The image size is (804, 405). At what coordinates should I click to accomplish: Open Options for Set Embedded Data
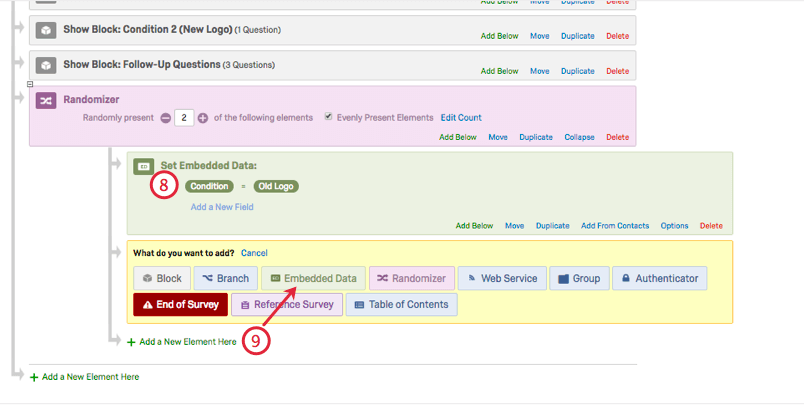[x=674, y=226]
